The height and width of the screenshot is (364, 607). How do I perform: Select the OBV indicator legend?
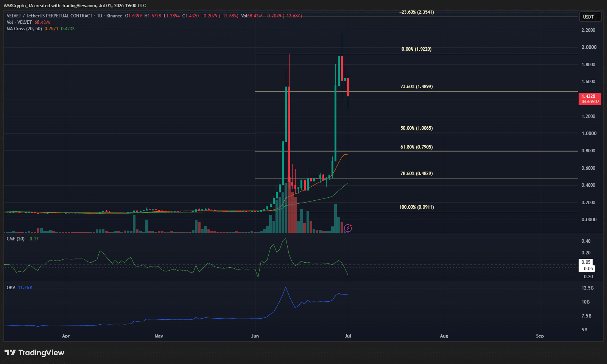(11, 288)
